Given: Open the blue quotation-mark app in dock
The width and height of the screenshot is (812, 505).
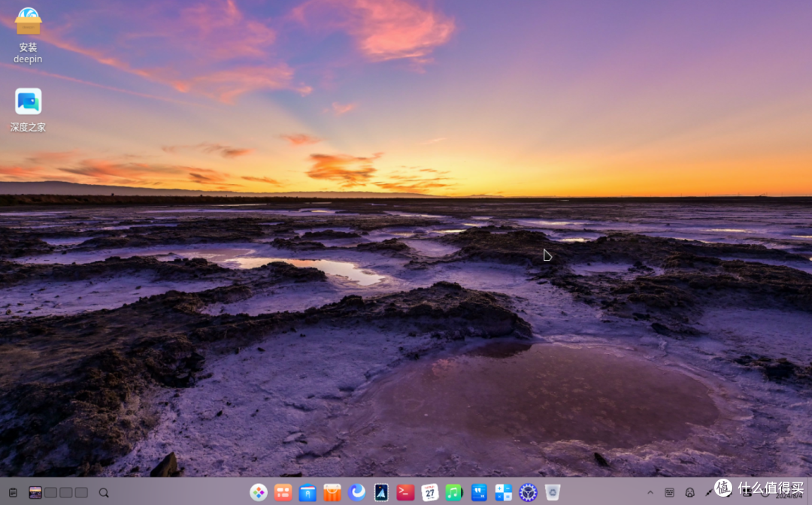Looking at the screenshot, I should tap(479, 492).
